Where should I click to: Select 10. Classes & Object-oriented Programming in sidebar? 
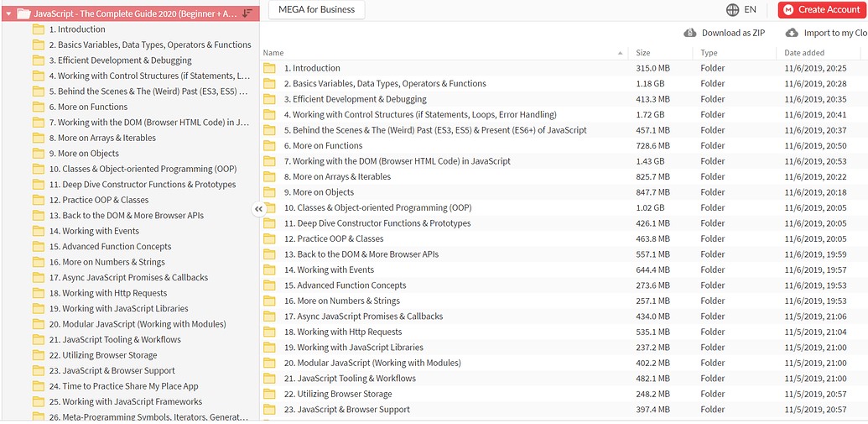click(x=143, y=169)
